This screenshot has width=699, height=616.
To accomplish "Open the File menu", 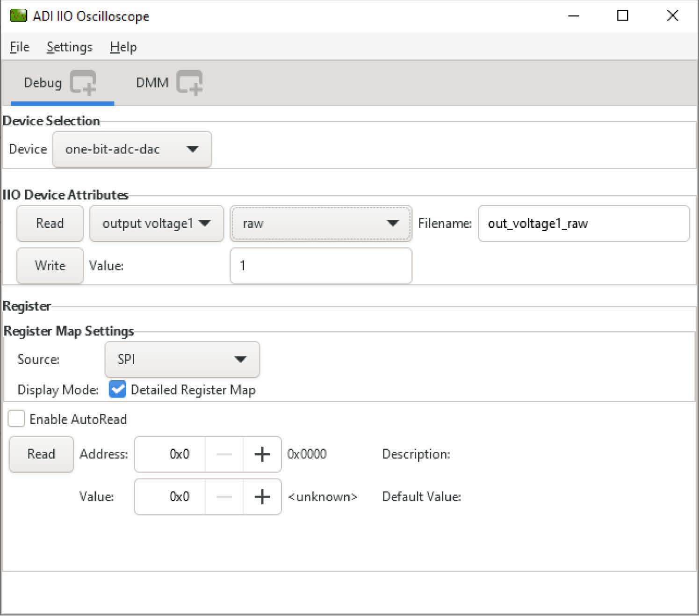I will coord(20,47).
